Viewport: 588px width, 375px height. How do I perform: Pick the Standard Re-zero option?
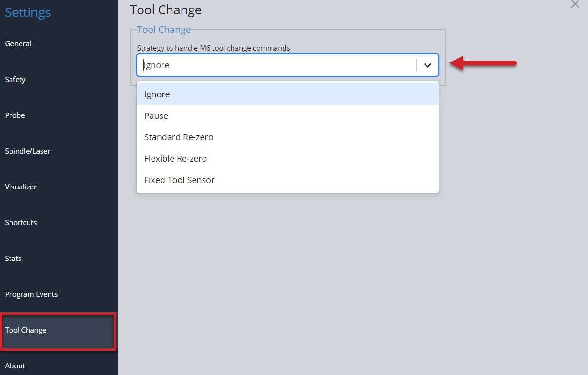tap(287, 137)
